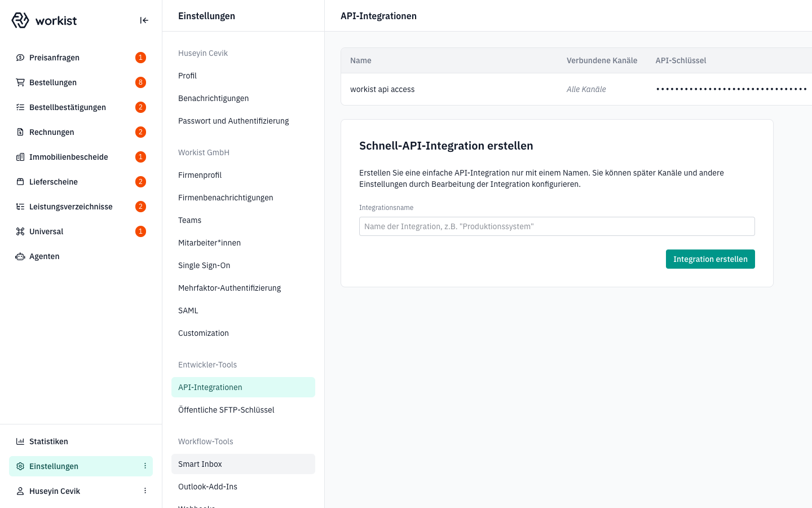Click the Preisanfragen icon
The width and height of the screenshot is (812, 508).
click(x=20, y=58)
